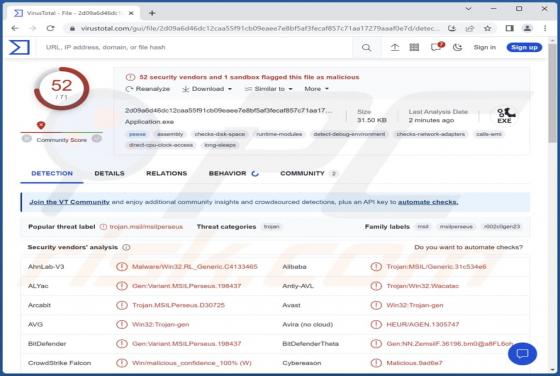Click the msilperseus family label

(x=456, y=227)
